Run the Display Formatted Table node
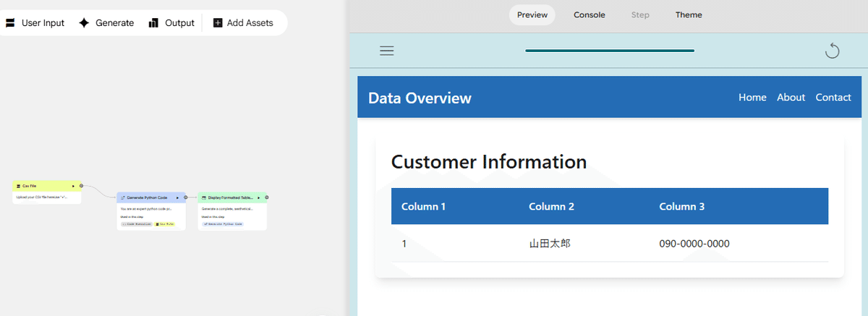868x316 pixels. [x=258, y=197]
